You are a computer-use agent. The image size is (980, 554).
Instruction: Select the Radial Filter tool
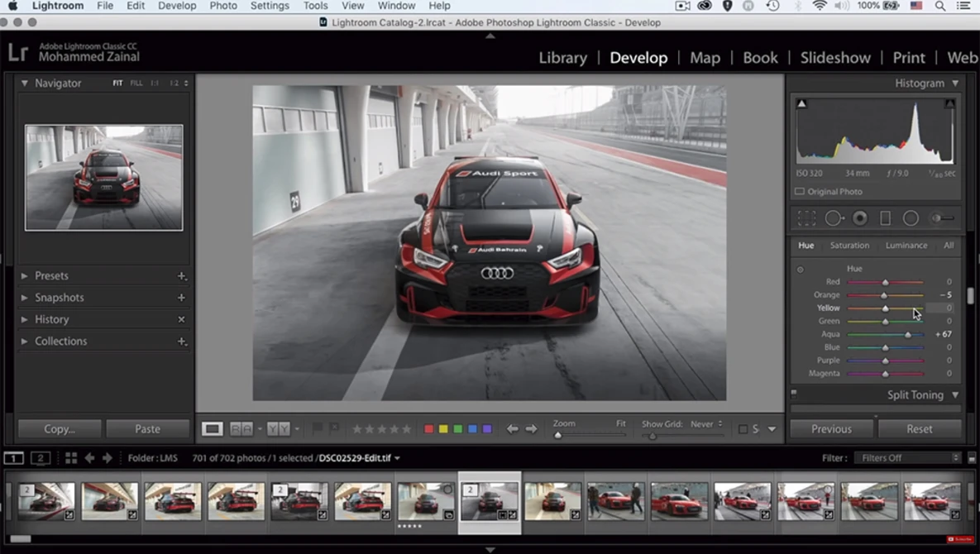click(x=911, y=218)
